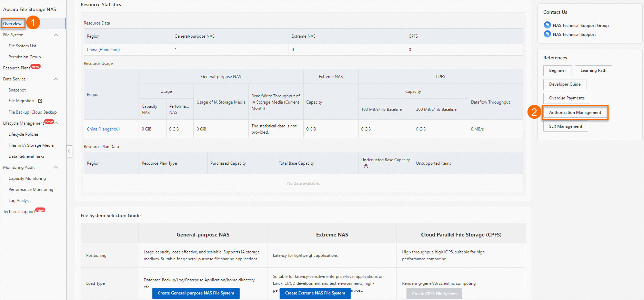Open SLR Management
The width and height of the screenshot is (644, 300).
(566, 126)
